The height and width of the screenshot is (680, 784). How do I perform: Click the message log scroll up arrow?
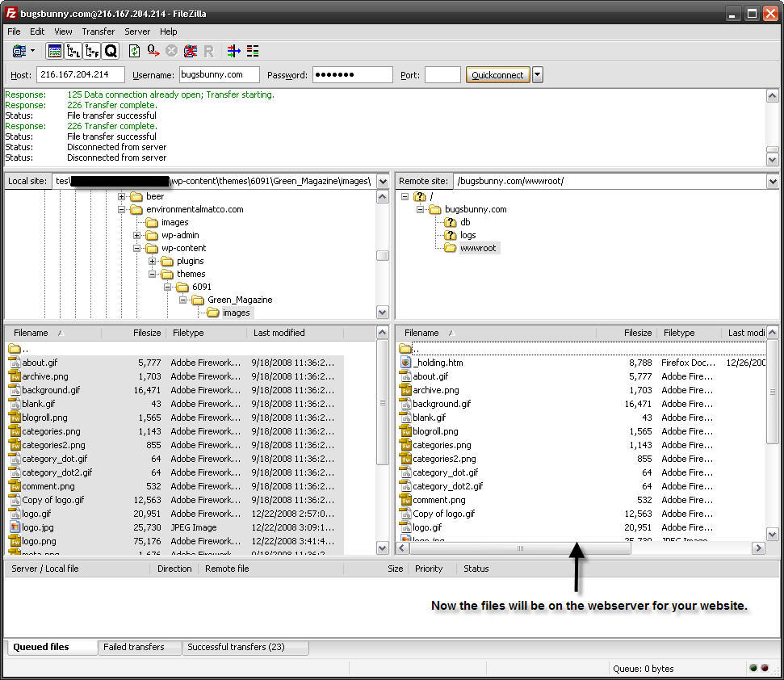(x=773, y=95)
